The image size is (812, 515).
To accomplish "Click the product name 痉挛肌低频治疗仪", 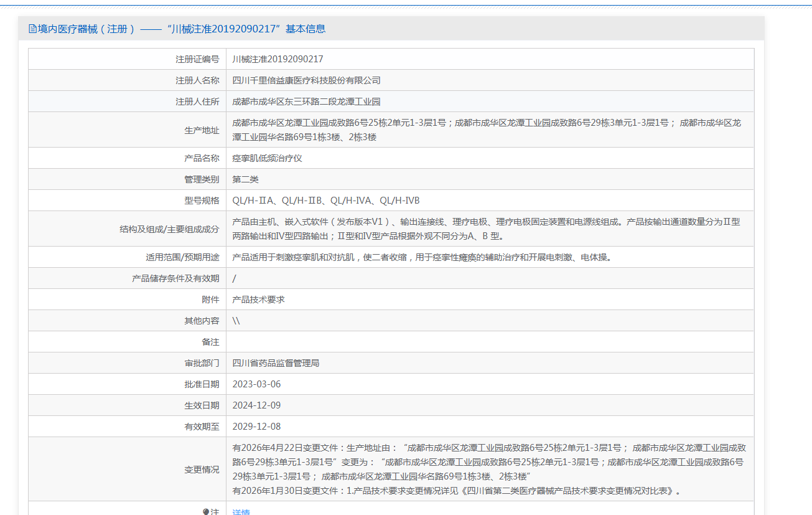I will 267,158.
